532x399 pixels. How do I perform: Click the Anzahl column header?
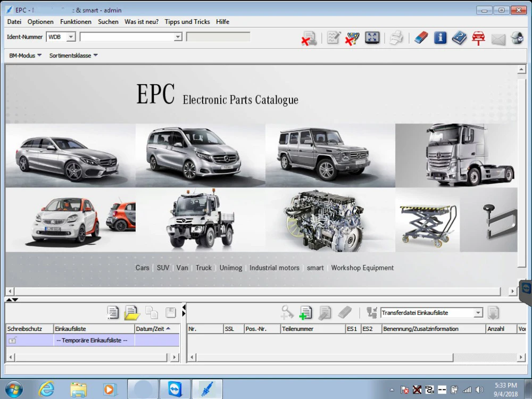(501, 328)
